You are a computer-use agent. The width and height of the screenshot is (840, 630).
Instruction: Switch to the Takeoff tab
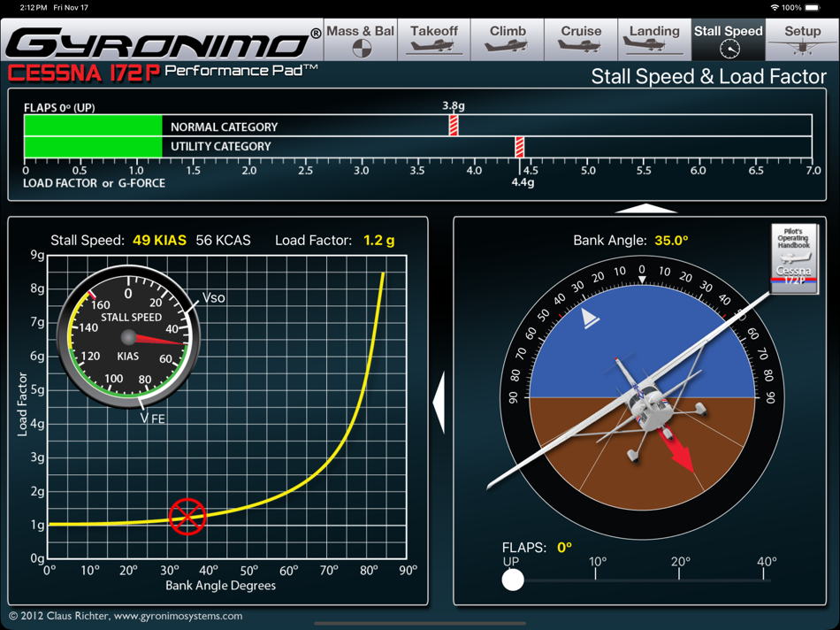click(434, 40)
